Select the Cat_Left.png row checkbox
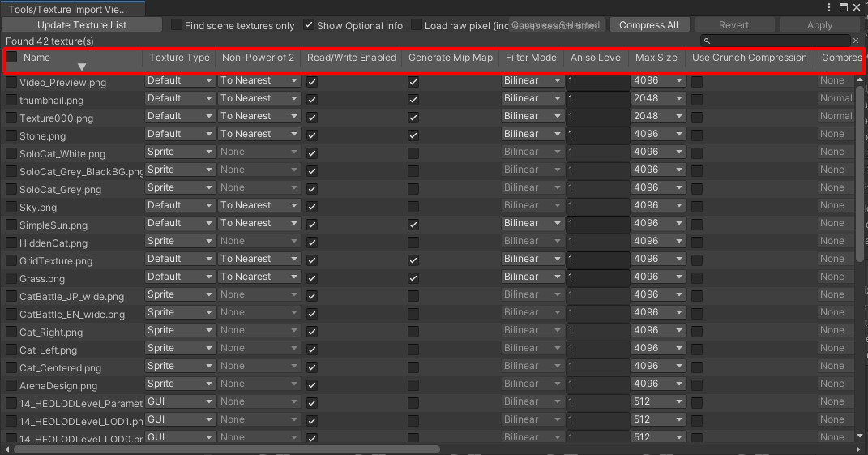This screenshot has width=868, height=455. click(x=11, y=350)
